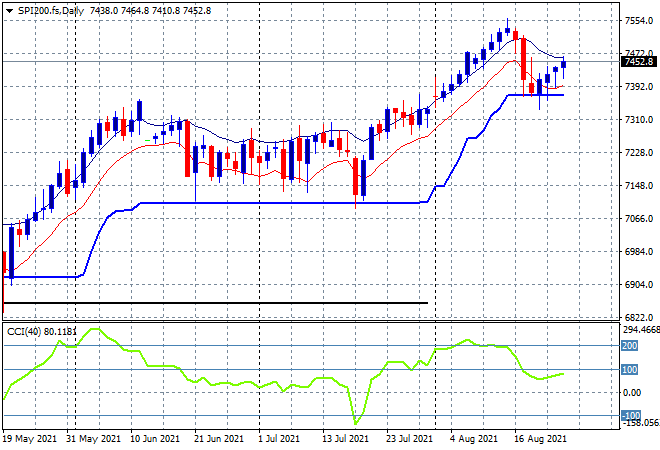Click the 7554.0 price axis label

click(639, 21)
